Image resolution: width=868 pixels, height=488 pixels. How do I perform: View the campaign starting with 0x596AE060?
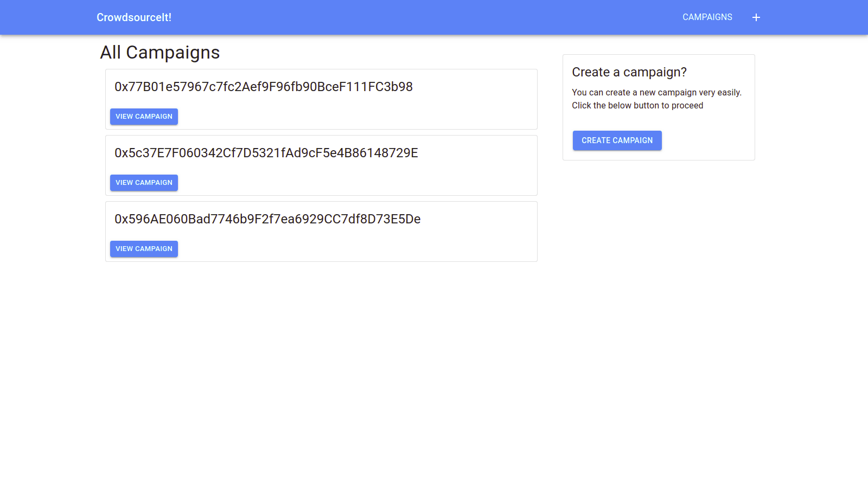click(x=144, y=249)
